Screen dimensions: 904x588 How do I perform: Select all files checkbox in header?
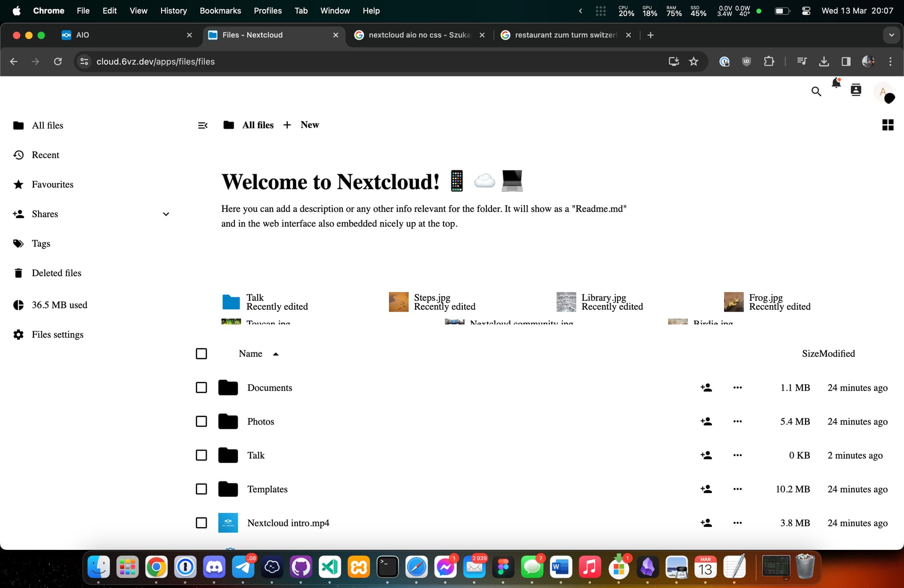coord(201,354)
